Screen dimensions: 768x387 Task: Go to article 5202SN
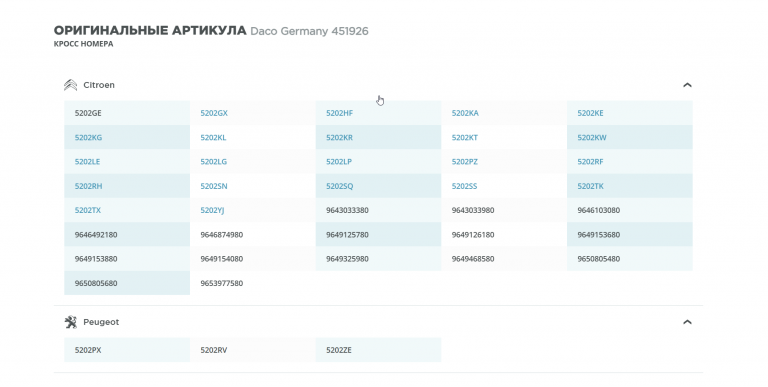coord(214,186)
